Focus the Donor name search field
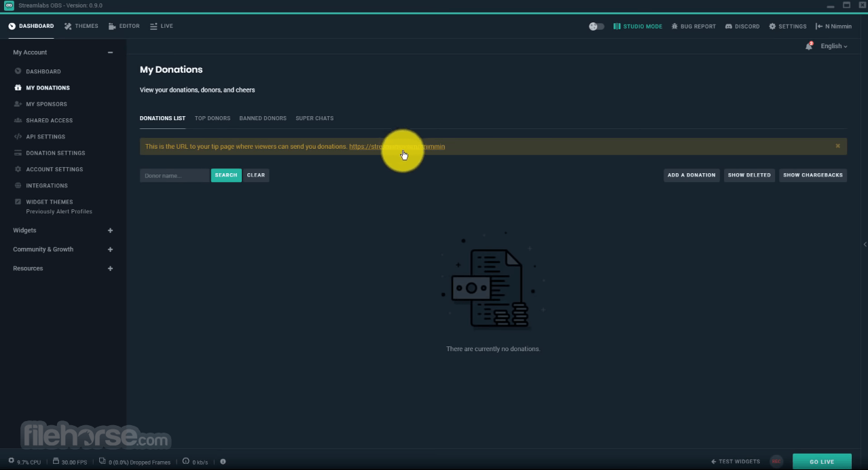Screen dimensions: 868x470 (x=175, y=175)
